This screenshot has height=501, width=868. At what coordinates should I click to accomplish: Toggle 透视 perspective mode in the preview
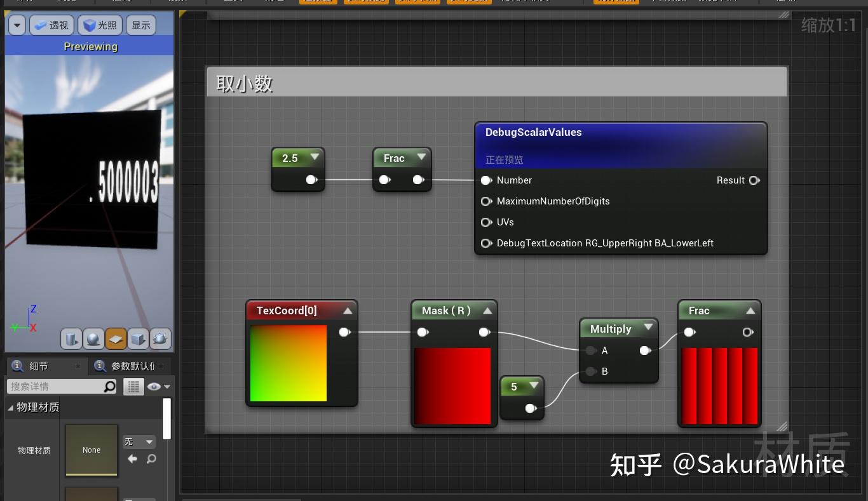point(51,25)
